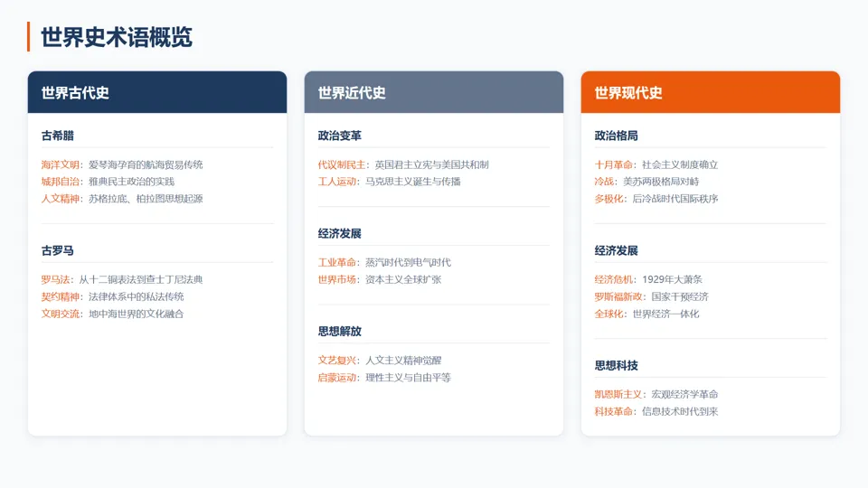
Task: Click the description 爱琴海孕育的航海贸易传统
Action: pos(146,164)
